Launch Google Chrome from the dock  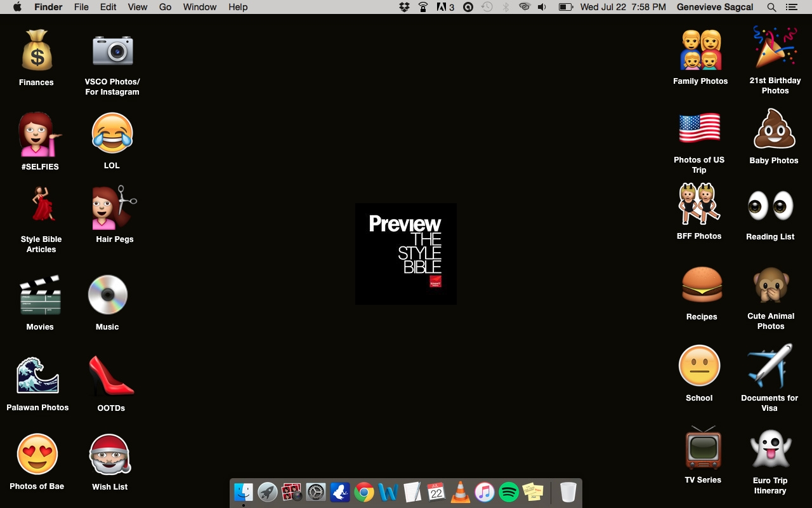(x=364, y=492)
